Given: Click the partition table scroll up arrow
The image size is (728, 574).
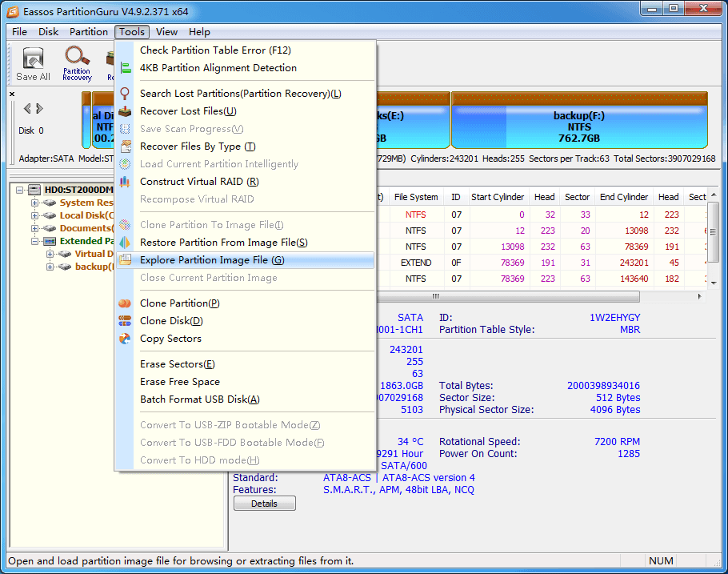Looking at the screenshot, I should point(714,195).
